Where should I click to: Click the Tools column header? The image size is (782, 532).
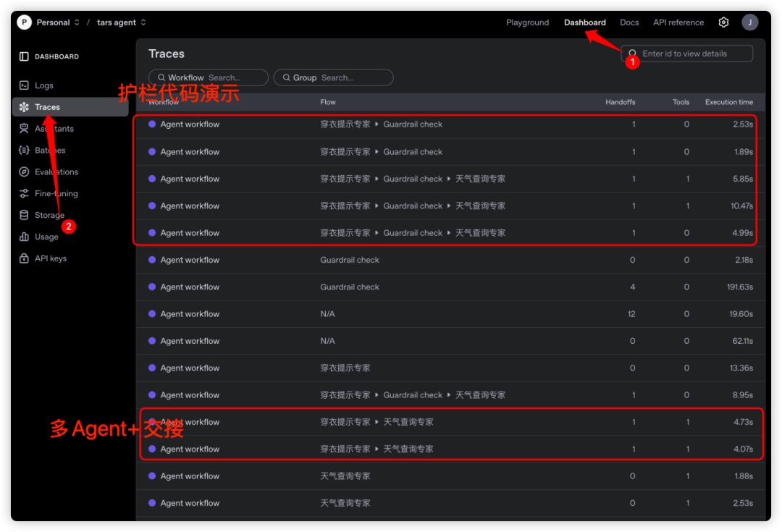[681, 102]
